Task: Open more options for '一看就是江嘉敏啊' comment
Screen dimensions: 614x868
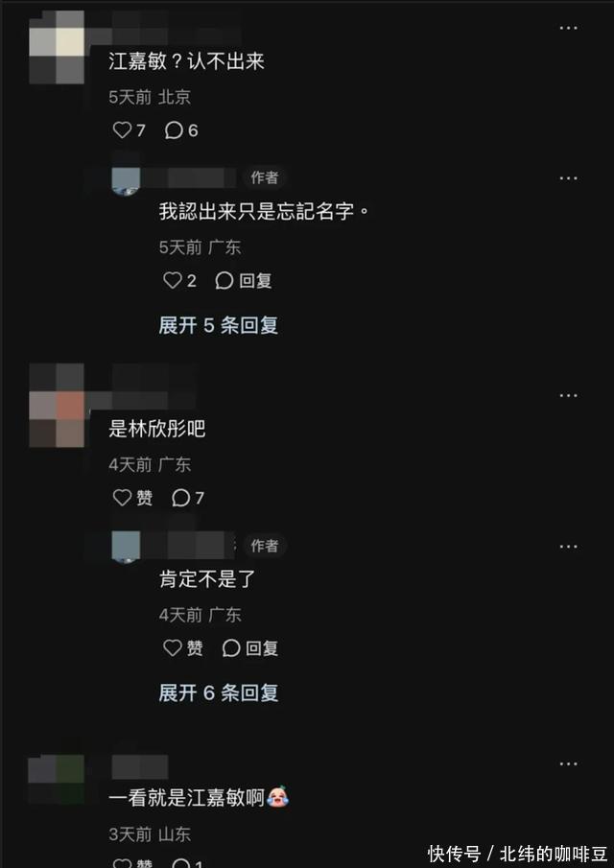Action: tap(569, 763)
